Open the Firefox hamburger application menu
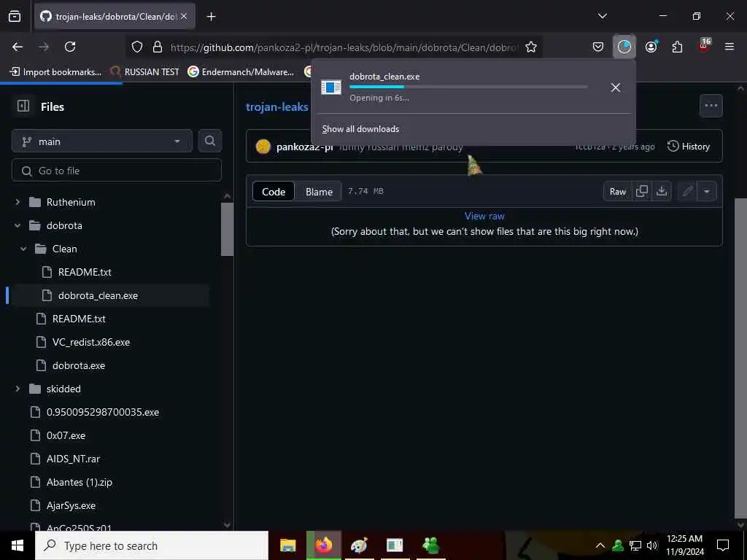747x560 pixels. pyautogui.click(x=729, y=47)
